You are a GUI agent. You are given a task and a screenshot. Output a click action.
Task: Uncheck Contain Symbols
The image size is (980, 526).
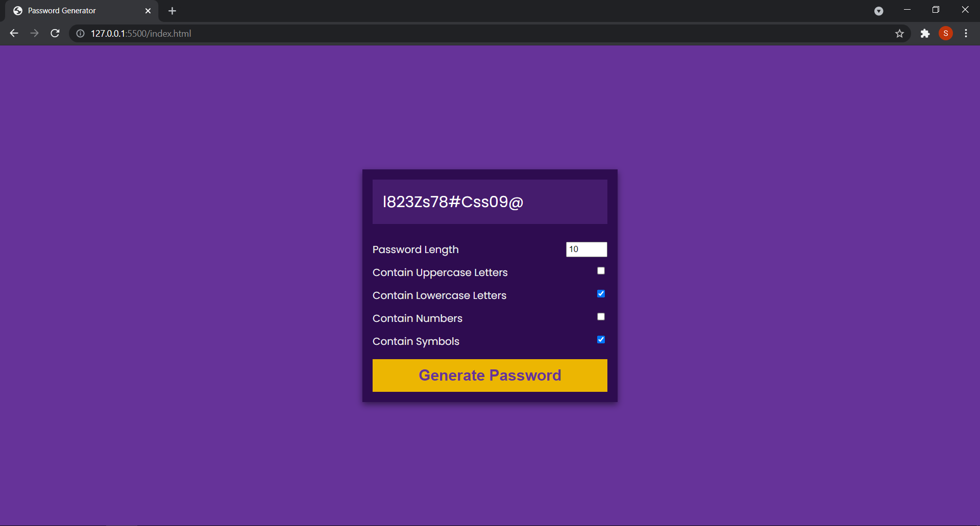point(601,339)
